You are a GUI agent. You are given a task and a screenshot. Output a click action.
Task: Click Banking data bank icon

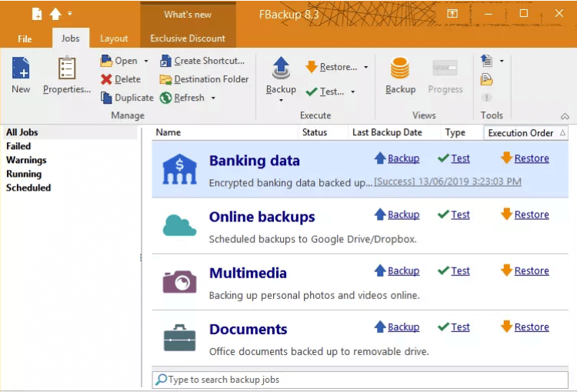pyautogui.click(x=179, y=169)
